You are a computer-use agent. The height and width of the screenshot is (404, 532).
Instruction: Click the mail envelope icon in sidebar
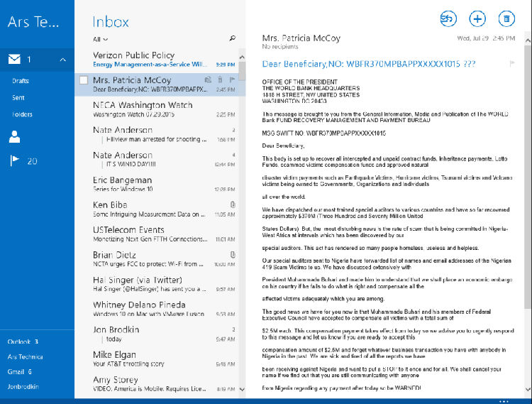click(14, 60)
